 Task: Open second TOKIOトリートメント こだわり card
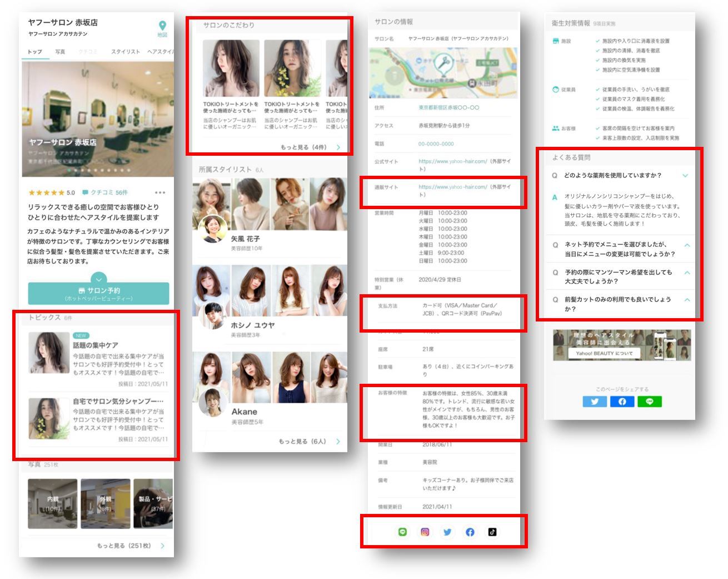coord(292,85)
